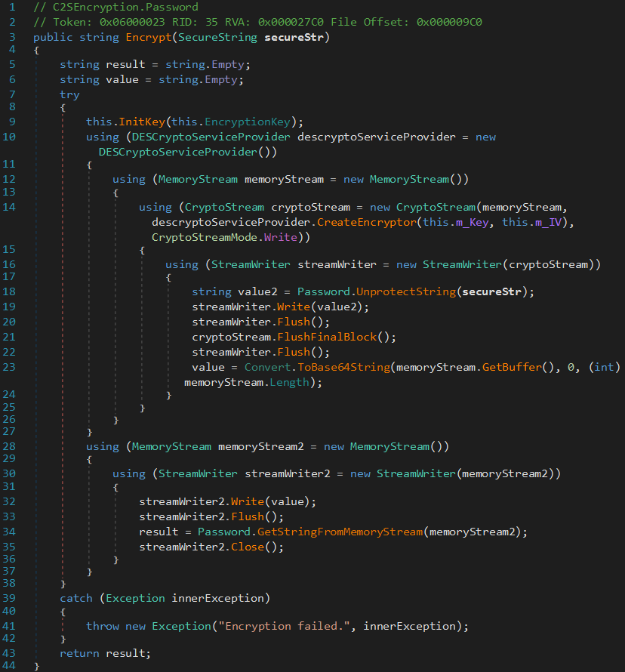Click the "Length" property of memoryStream
Viewport: 625px width, 672px height.
pos(289,382)
